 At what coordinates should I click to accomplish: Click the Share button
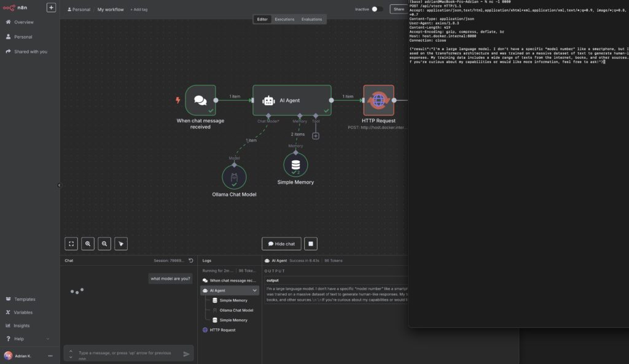click(399, 9)
